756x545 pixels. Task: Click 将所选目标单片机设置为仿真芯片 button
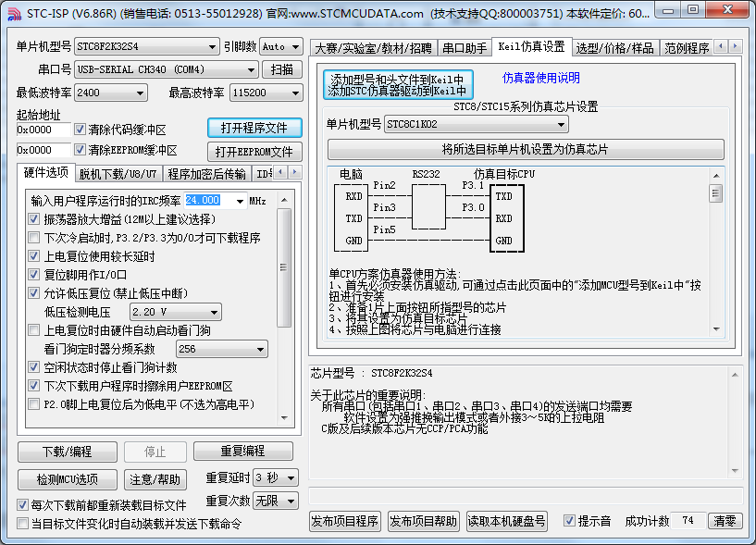pyautogui.click(x=526, y=150)
